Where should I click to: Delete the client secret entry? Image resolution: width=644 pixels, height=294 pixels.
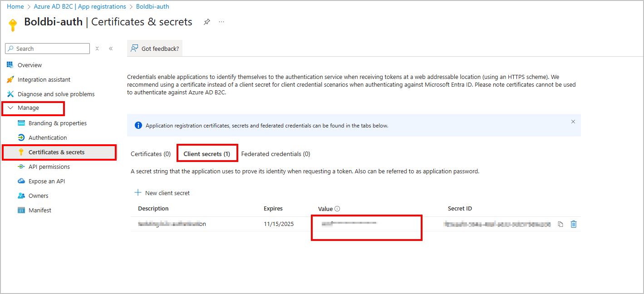pyautogui.click(x=573, y=224)
